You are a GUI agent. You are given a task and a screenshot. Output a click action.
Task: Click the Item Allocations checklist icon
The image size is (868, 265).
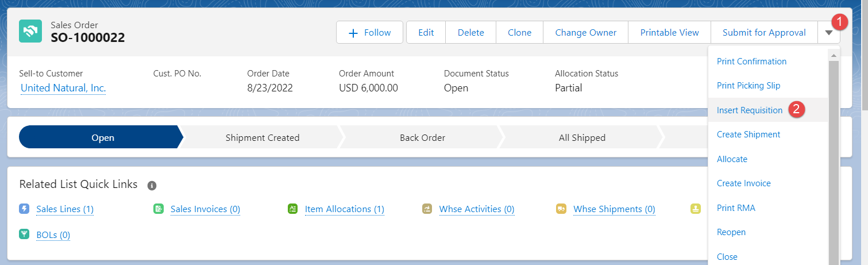(293, 209)
